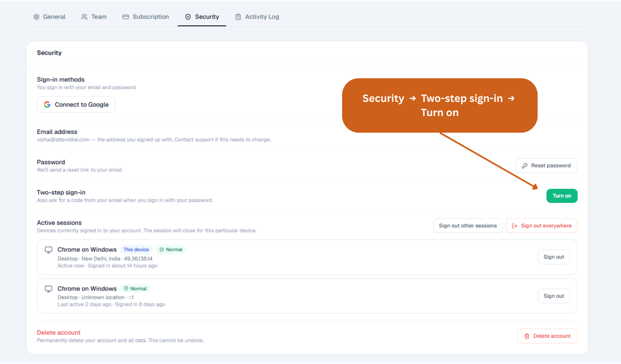The image size is (621, 364).
Task: Click the sign-out arrow icon on Sign out everywhere
Action: (514, 226)
